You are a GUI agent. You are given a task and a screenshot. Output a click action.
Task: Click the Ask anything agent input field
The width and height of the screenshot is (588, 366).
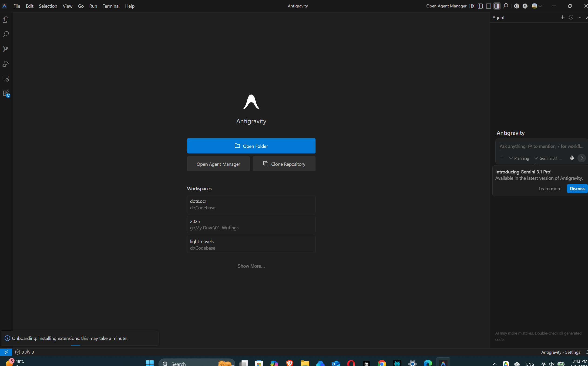point(541,146)
